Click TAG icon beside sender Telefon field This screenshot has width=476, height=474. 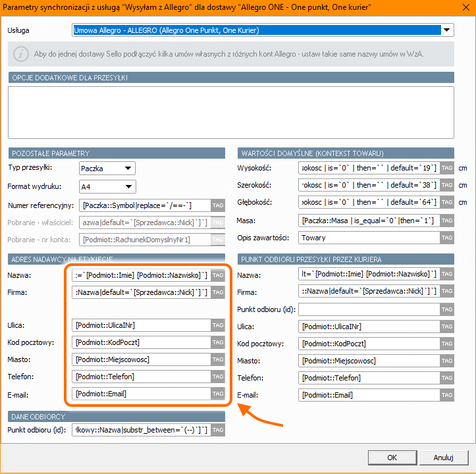pyautogui.click(x=218, y=377)
